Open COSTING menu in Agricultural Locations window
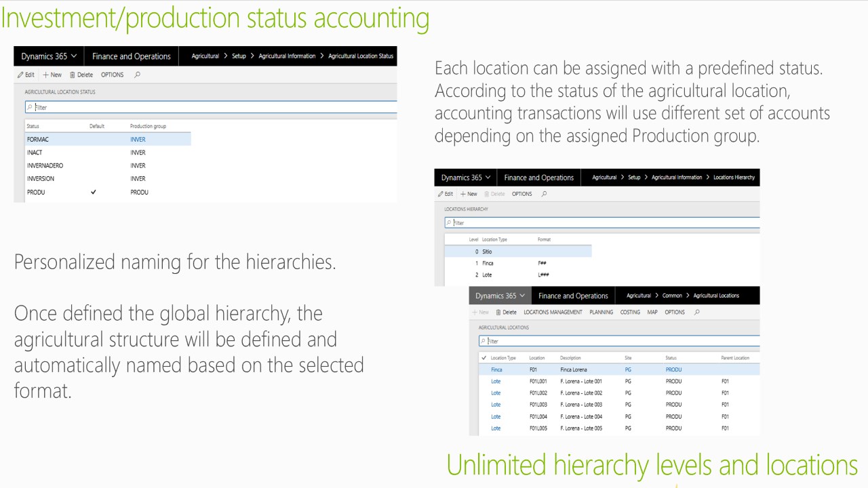 coord(630,312)
